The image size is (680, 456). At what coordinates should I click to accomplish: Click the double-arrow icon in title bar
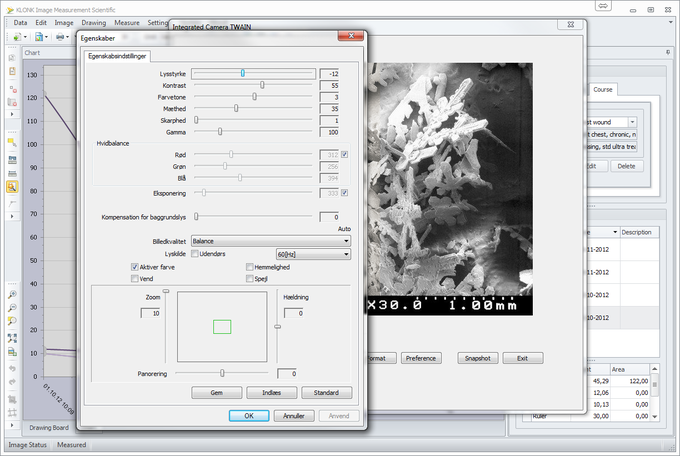pos(603,6)
